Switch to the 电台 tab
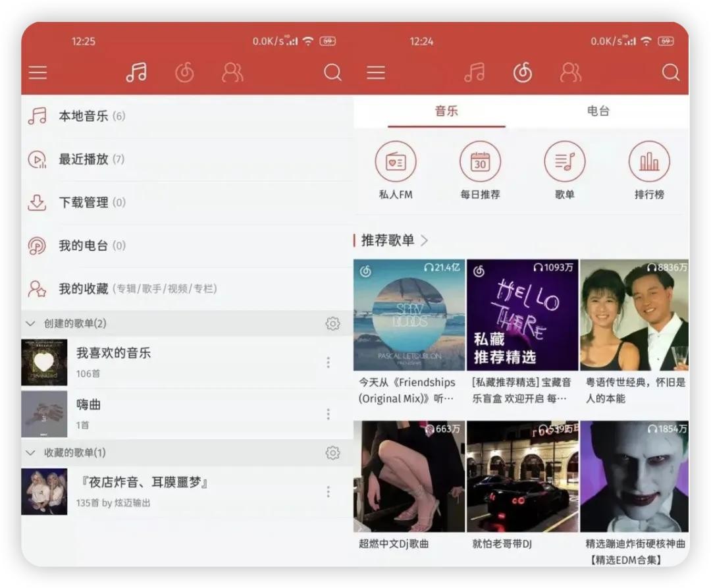The width and height of the screenshot is (711, 588). point(598,111)
